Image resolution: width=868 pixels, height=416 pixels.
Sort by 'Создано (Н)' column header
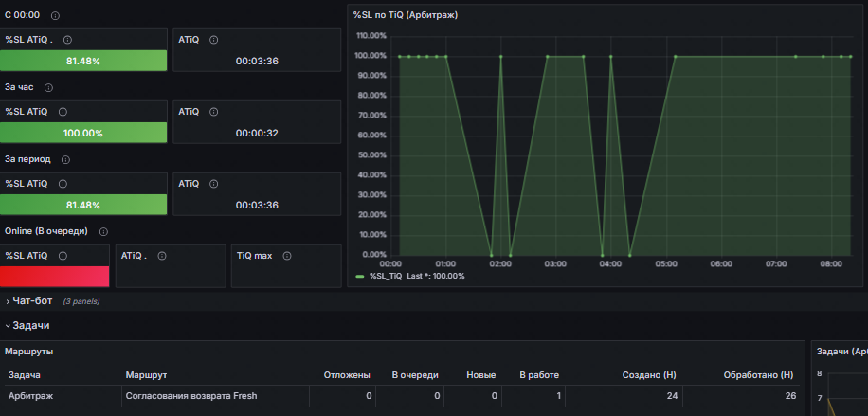click(649, 375)
